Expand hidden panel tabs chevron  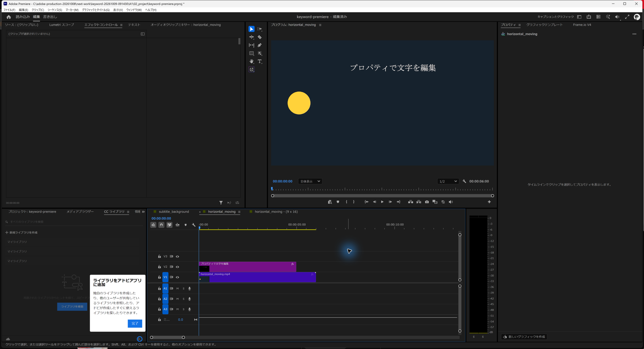143,212
